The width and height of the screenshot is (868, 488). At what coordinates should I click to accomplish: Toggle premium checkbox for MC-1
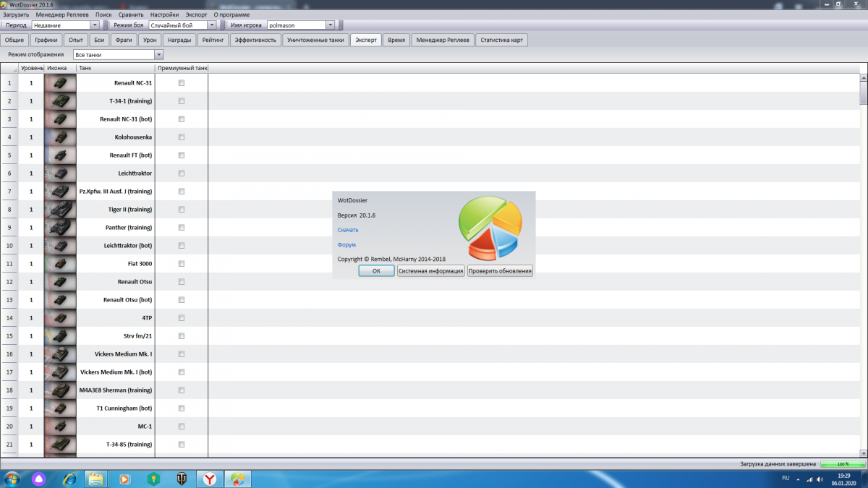[x=182, y=427]
